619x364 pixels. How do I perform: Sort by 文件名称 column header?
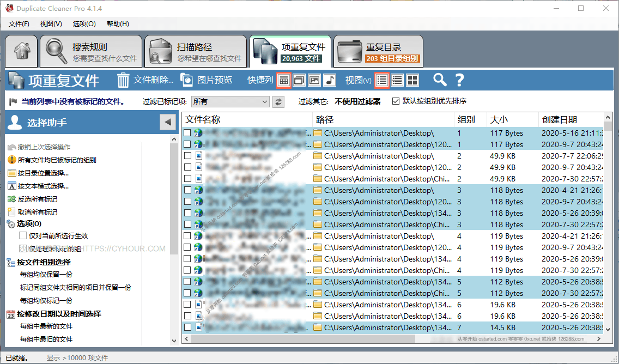tap(247, 120)
